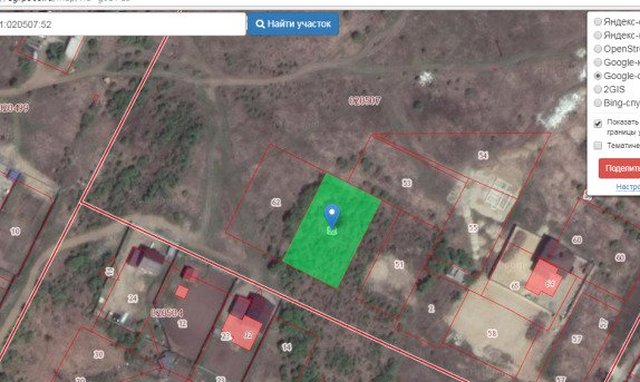Click the parcel labeled 57
Image resolution: width=640 pixels, height=382 pixels.
[x=576, y=339]
